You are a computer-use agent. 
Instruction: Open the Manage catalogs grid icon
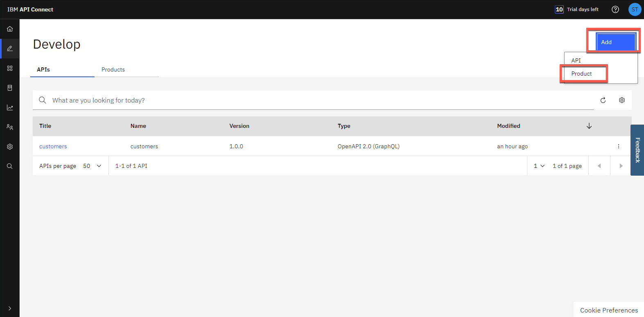pyautogui.click(x=10, y=68)
